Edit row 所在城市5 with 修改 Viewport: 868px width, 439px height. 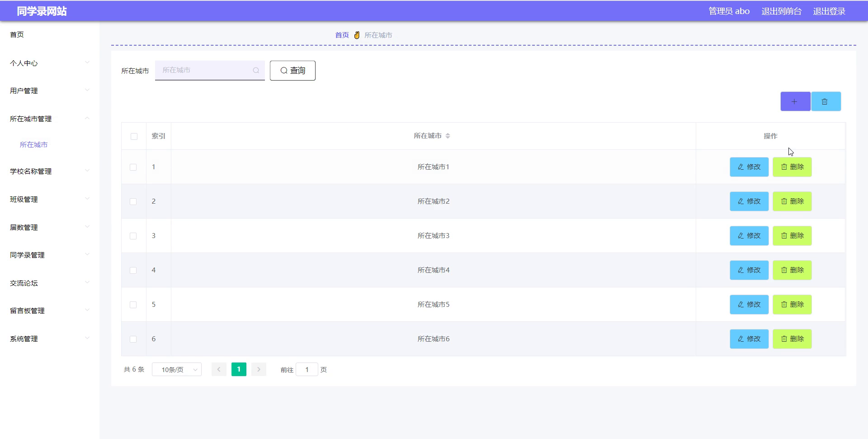click(749, 305)
